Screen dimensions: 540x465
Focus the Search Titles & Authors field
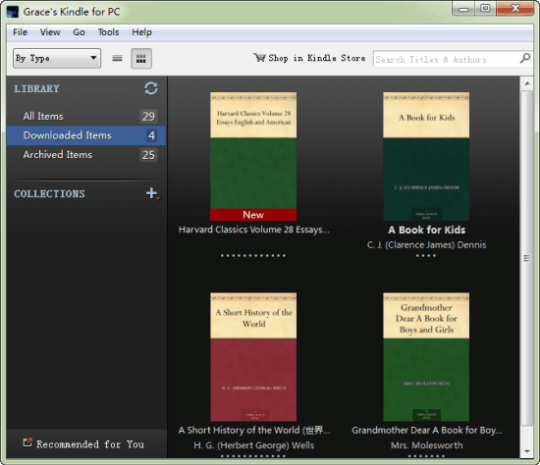(x=447, y=59)
